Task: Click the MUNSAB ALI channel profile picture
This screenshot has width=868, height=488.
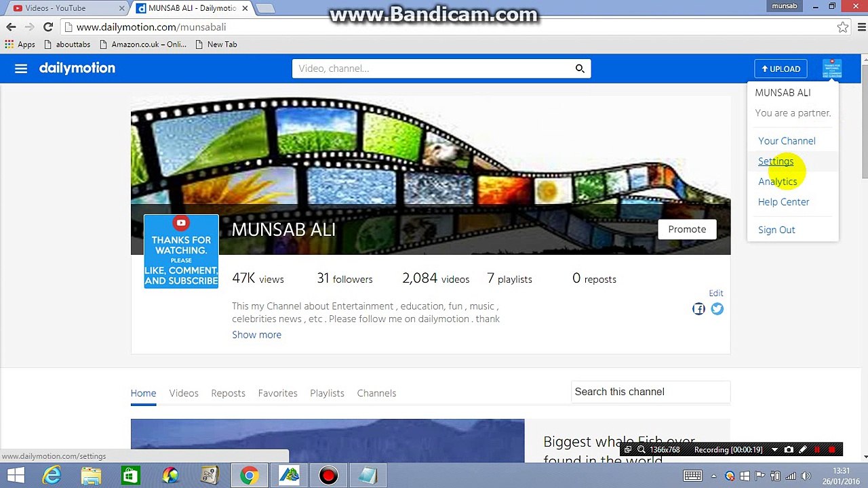Action: (x=181, y=251)
